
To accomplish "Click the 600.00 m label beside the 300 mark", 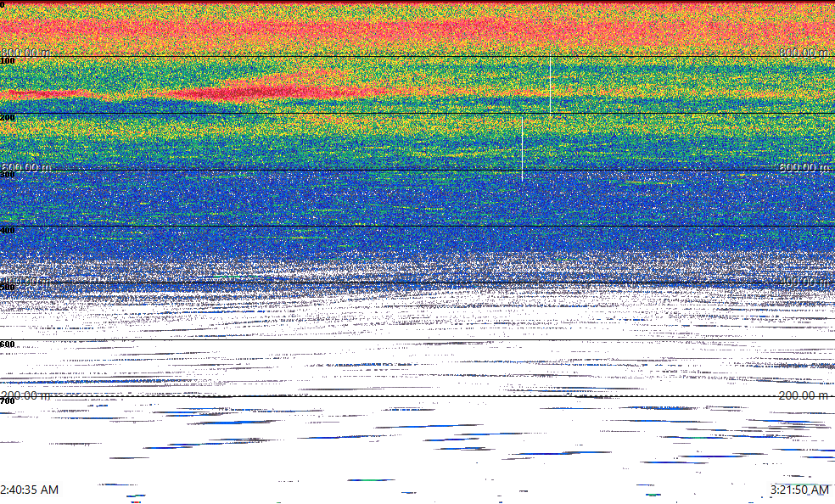I will 25,167.
